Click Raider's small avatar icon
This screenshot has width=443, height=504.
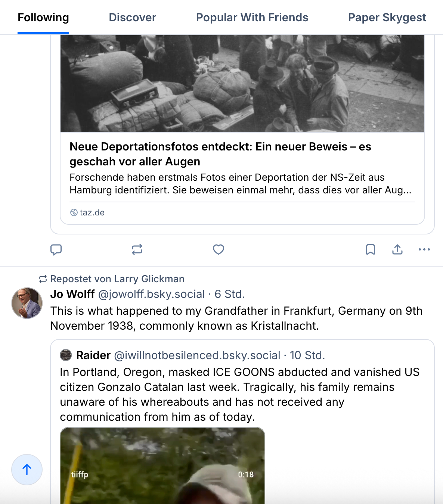point(66,355)
